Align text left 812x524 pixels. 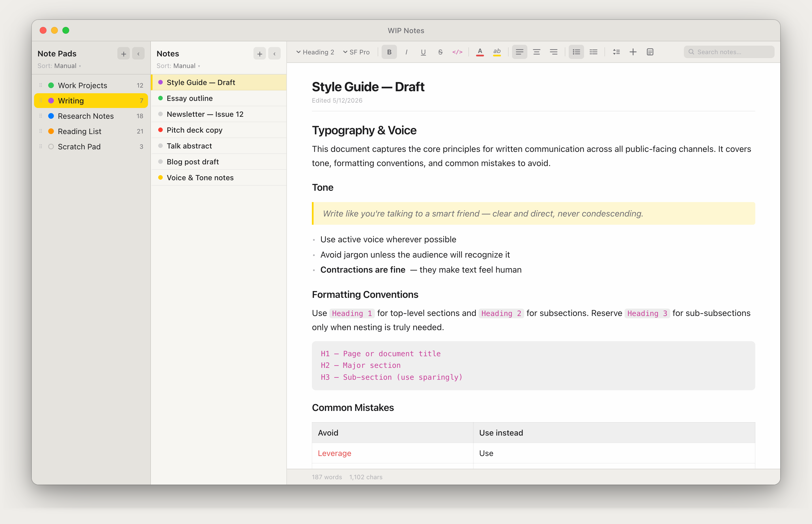point(519,52)
